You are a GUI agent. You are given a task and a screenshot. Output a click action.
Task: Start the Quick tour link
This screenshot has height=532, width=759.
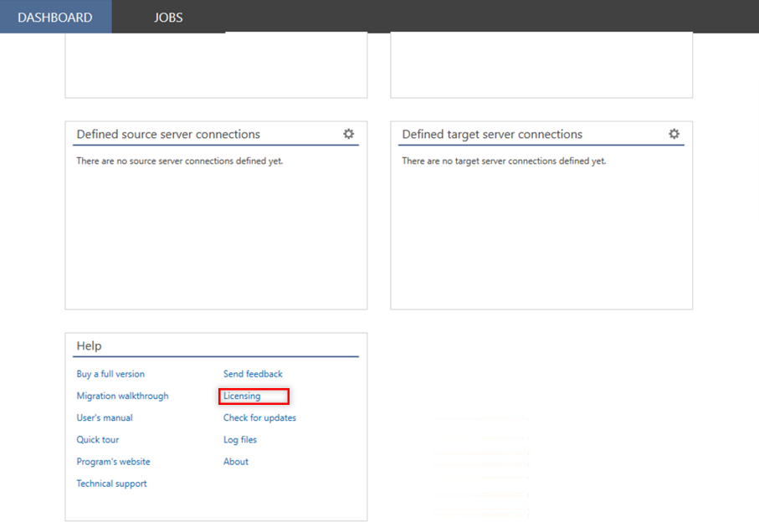tap(97, 440)
